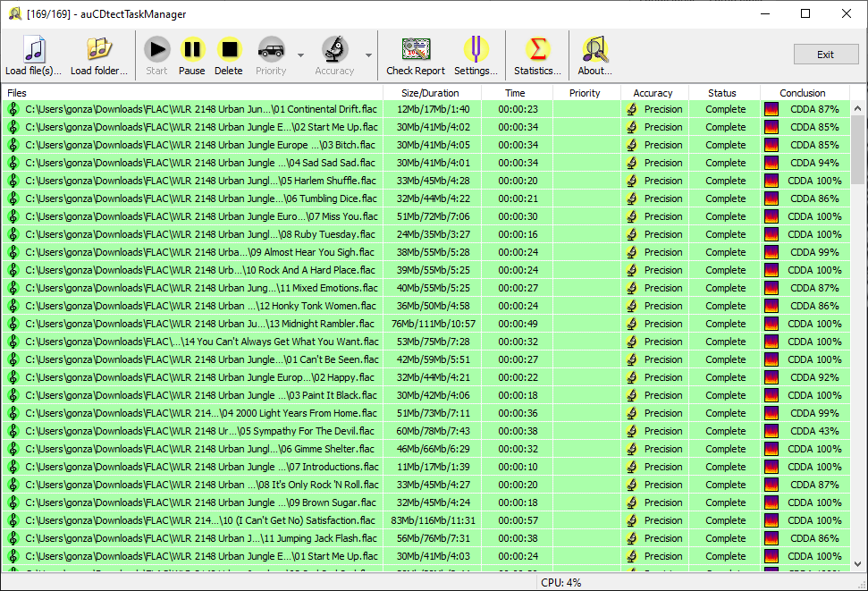This screenshot has height=591, width=868.
Task: Sort by the Time column header
Action: coord(517,92)
